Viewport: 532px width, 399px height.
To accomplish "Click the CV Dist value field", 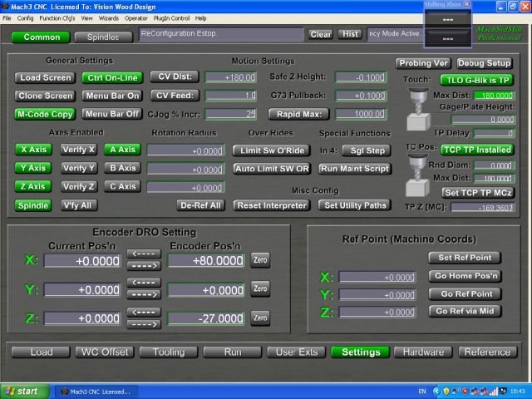I will pos(231,77).
